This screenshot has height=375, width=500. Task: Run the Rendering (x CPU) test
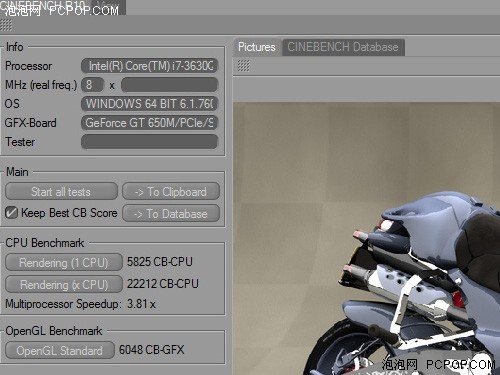pyautogui.click(x=64, y=284)
